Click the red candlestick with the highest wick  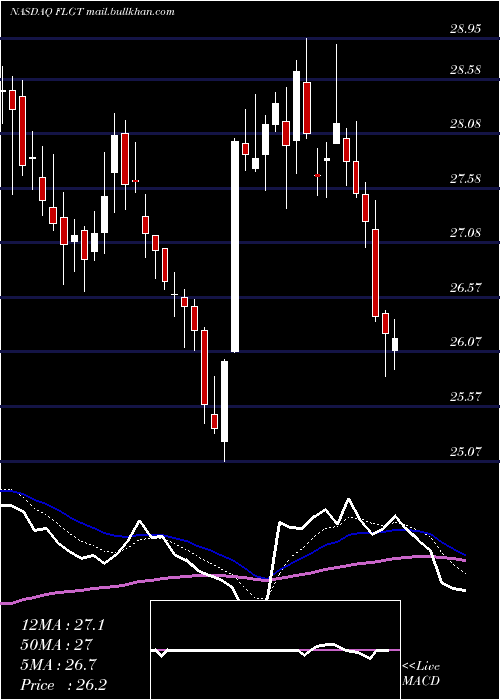[x=307, y=108]
